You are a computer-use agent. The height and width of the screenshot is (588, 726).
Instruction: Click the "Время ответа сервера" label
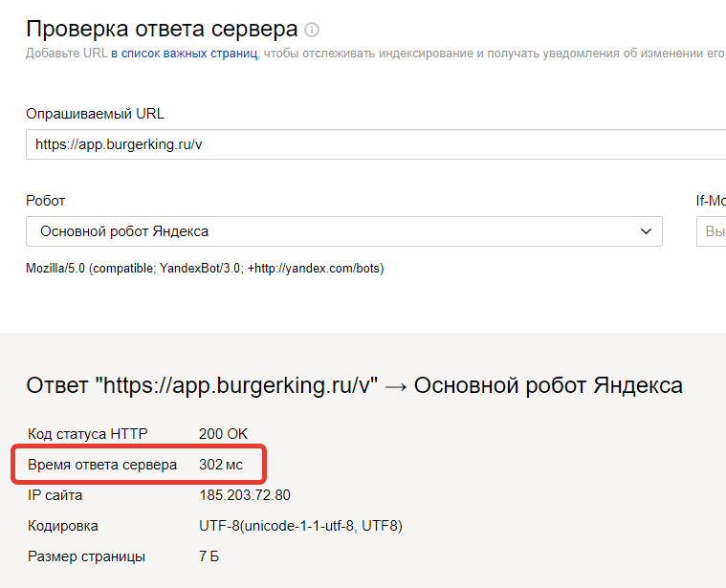(102, 465)
